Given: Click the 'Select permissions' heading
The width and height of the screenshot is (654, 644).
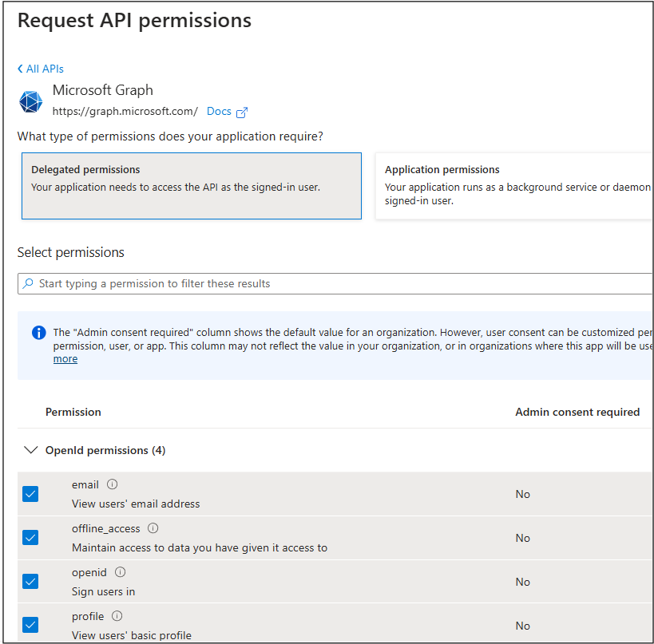Looking at the screenshot, I should [70, 253].
